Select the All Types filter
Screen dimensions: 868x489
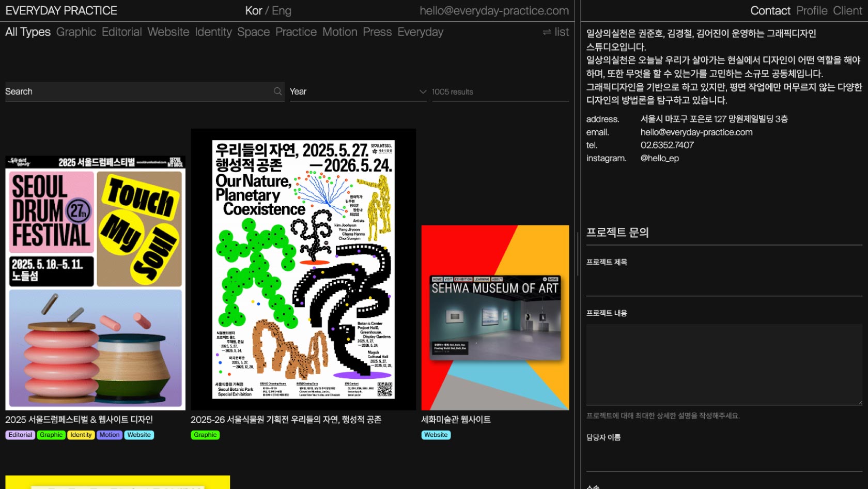(x=28, y=32)
